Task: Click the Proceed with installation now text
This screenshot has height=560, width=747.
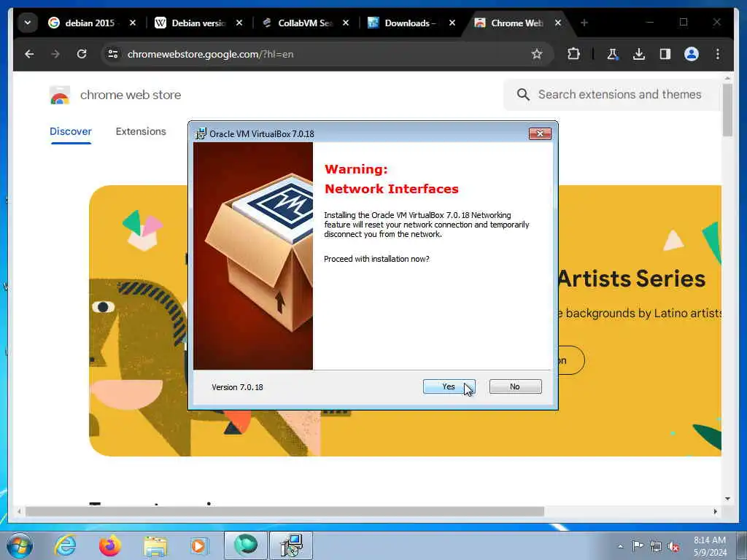Action: click(376, 259)
